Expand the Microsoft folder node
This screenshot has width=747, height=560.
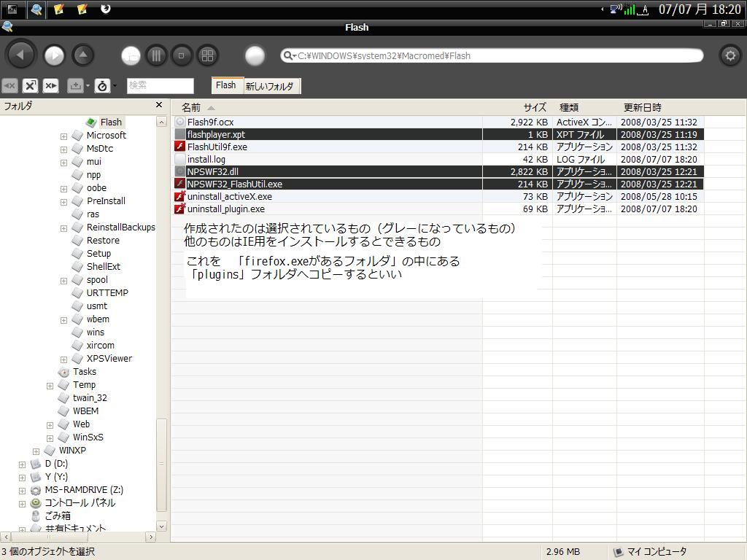click(63, 136)
